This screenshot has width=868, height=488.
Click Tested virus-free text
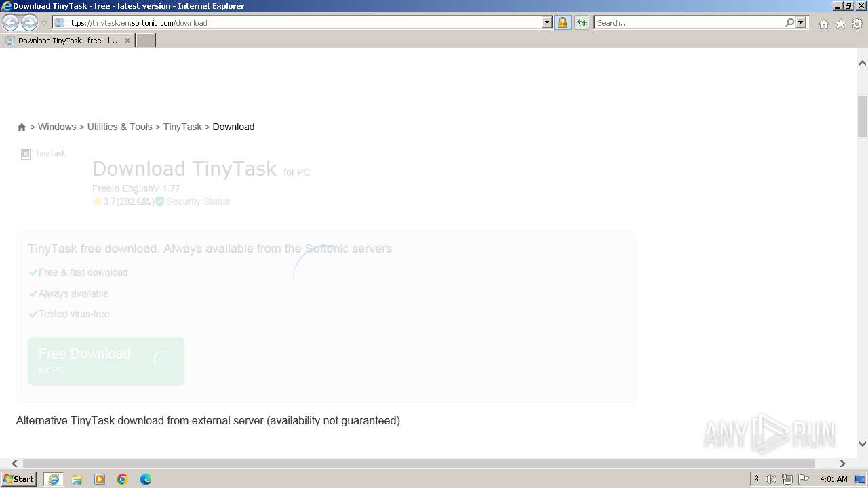click(x=74, y=314)
